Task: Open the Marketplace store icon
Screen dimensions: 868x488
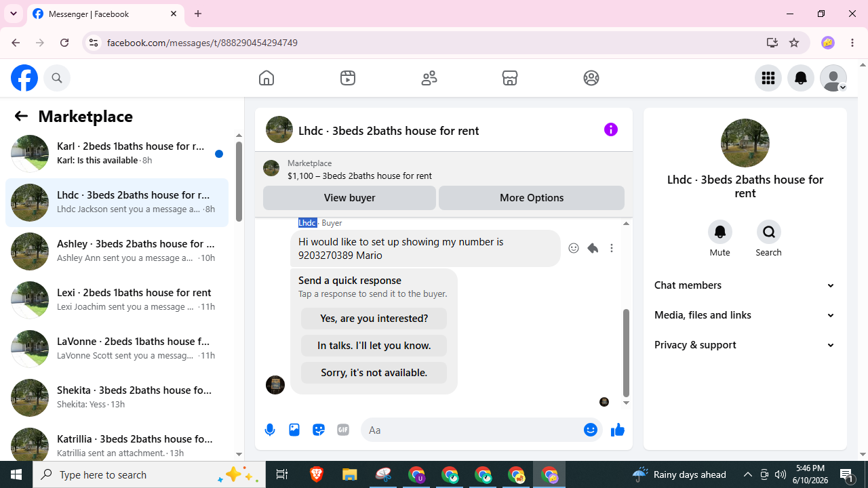Action: 510,78
